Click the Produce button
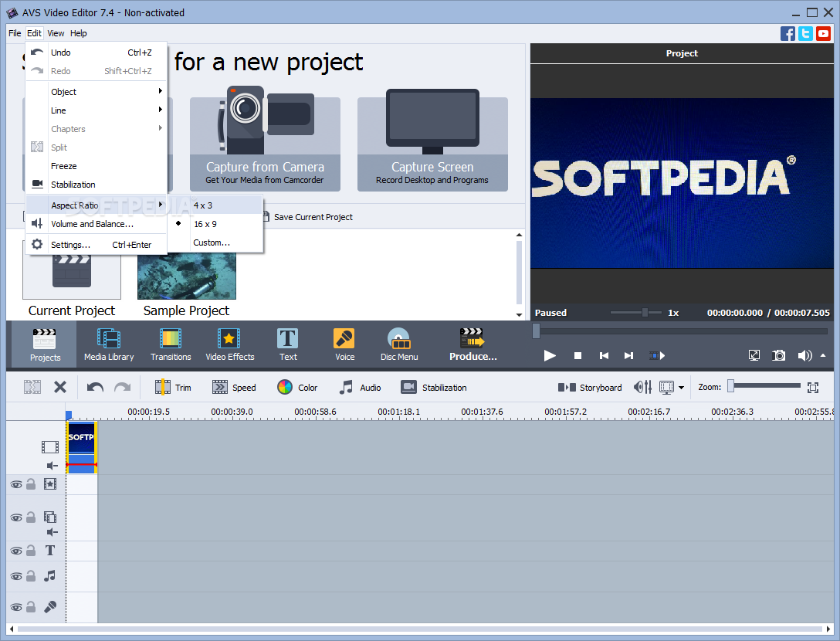The width and height of the screenshot is (840, 641). pos(472,344)
